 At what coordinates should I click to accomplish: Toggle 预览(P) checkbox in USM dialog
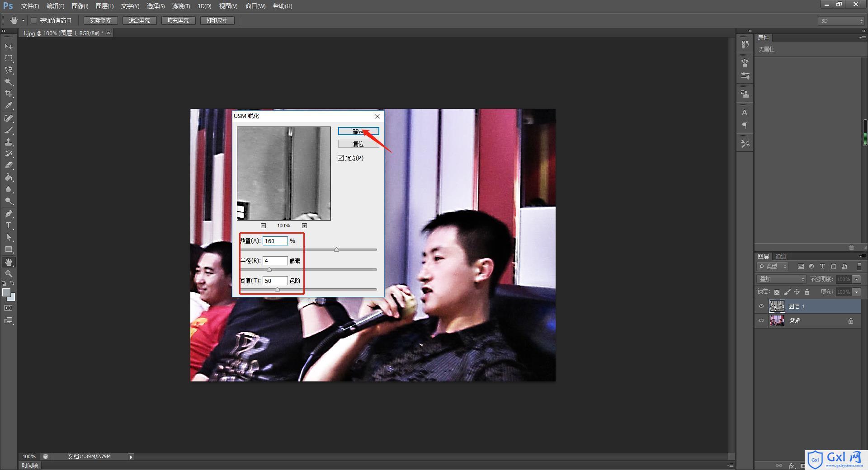coord(341,158)
